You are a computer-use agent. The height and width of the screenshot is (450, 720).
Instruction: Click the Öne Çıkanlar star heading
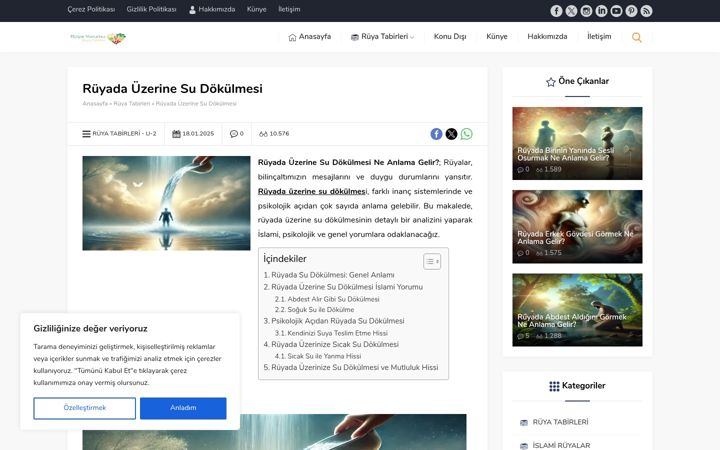(x=577, y=81)
